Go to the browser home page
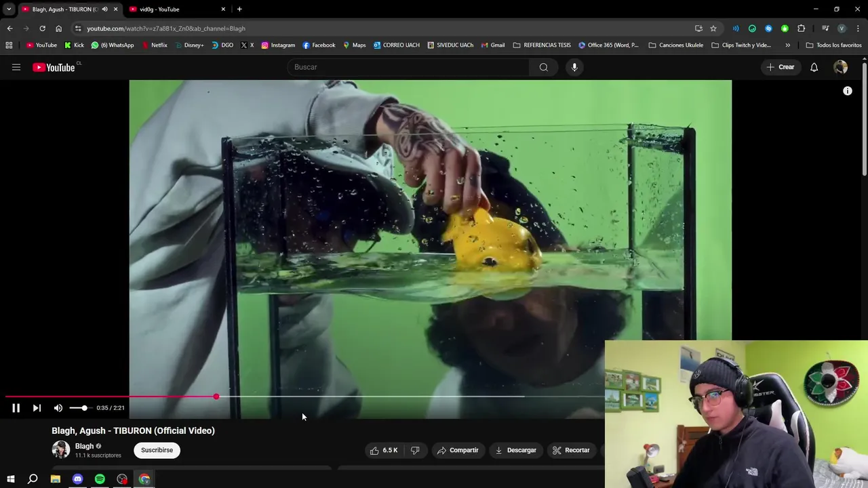Screen dimensions: 868x488 coord(58,28)
